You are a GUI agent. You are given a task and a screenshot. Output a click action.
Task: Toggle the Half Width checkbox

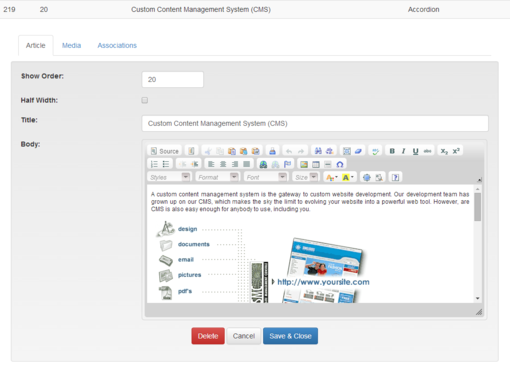[145, 100]
